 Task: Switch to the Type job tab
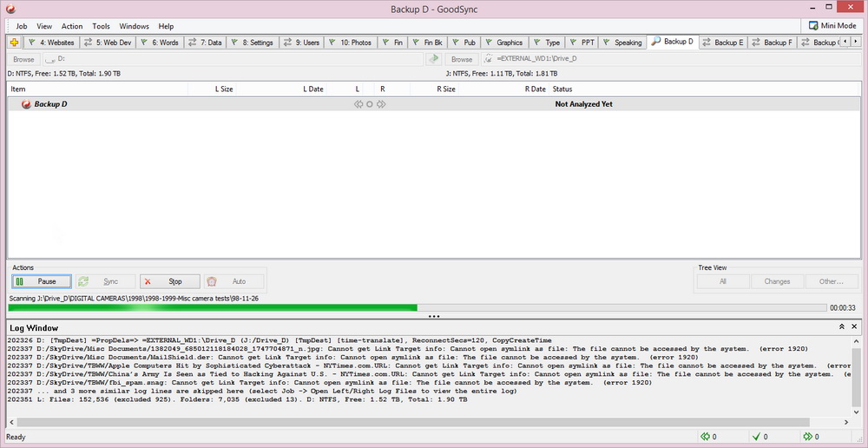(547, 43)
